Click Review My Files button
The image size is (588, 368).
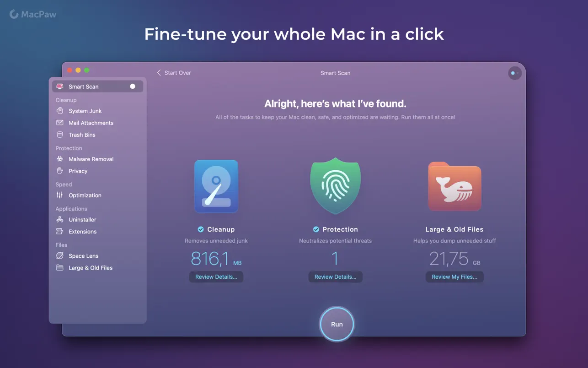(x=454, y=277)
